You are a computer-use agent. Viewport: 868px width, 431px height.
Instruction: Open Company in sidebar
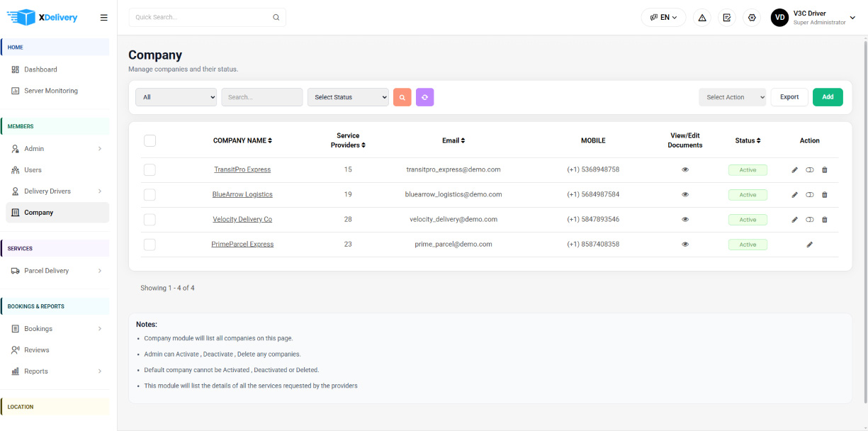click(x=57, y=213)
